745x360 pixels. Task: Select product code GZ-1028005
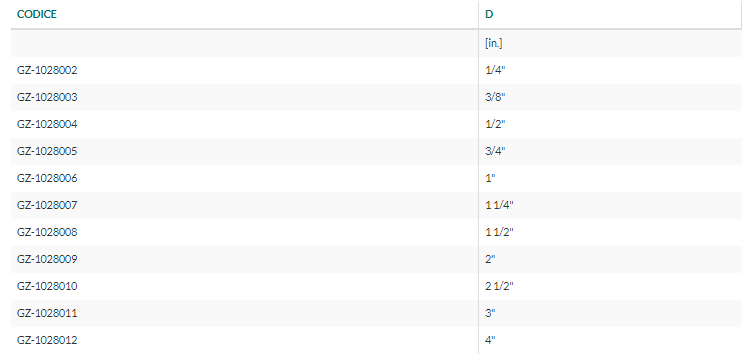click(47, 152)
